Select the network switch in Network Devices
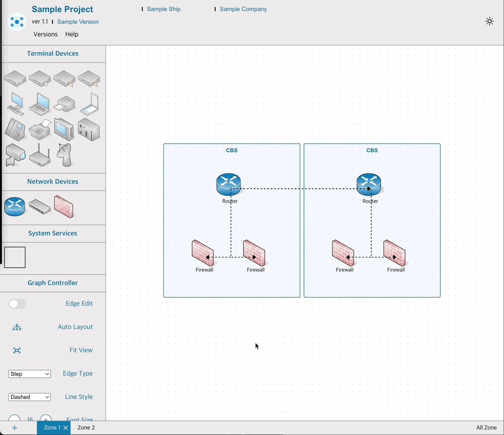The width and height of the screenshot is (504, 435). point(40,207)
